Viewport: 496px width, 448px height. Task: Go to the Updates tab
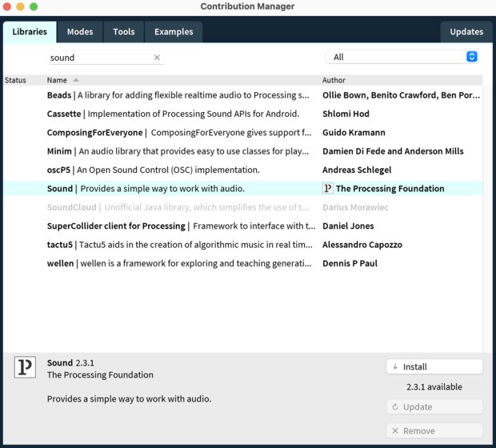pyautogui.click(x=466, y=32)
